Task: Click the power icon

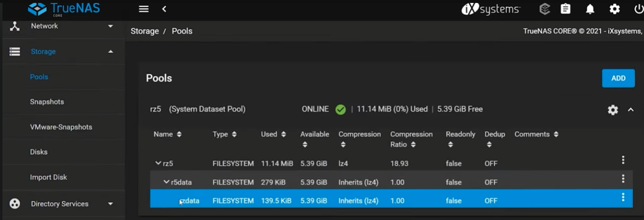Action: click(x=639, y=9)
